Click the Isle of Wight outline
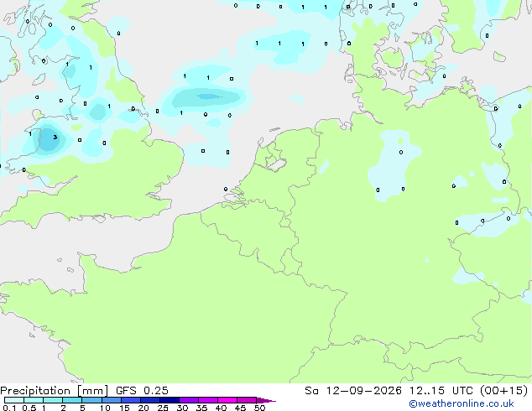This screenshot has height=411, width=532. point(99,219)
